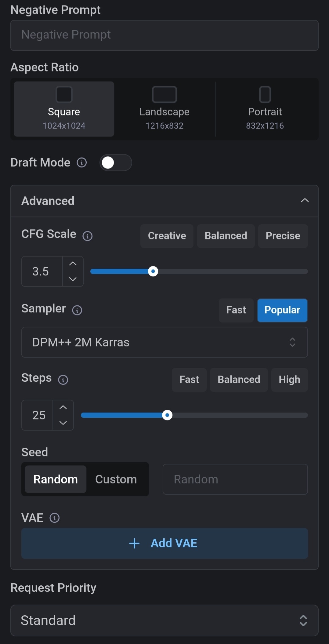Decrease Steps value with the down arrow
This screenshot has width=329, height=644.
[63, 423]
